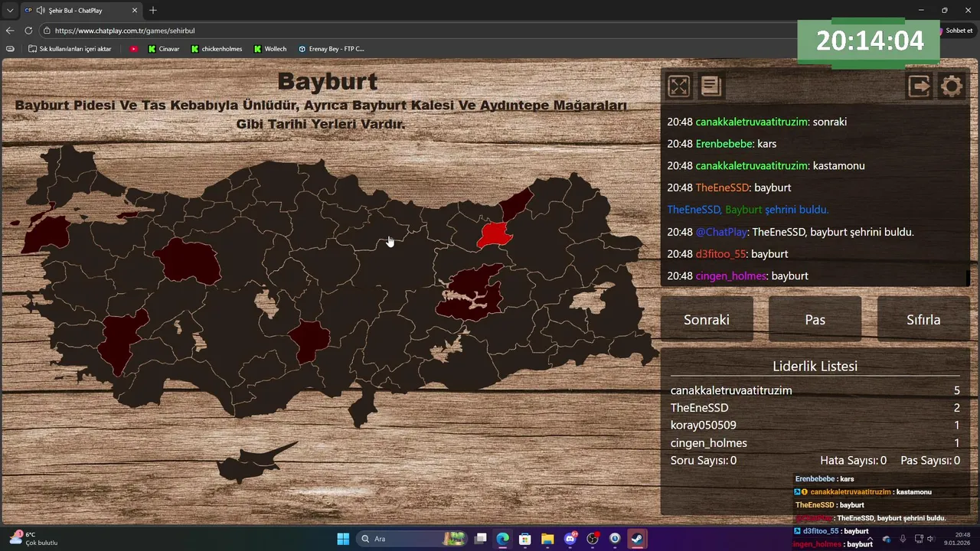Mute tab via speaker icon
The image size is (980, 551).
40,11
